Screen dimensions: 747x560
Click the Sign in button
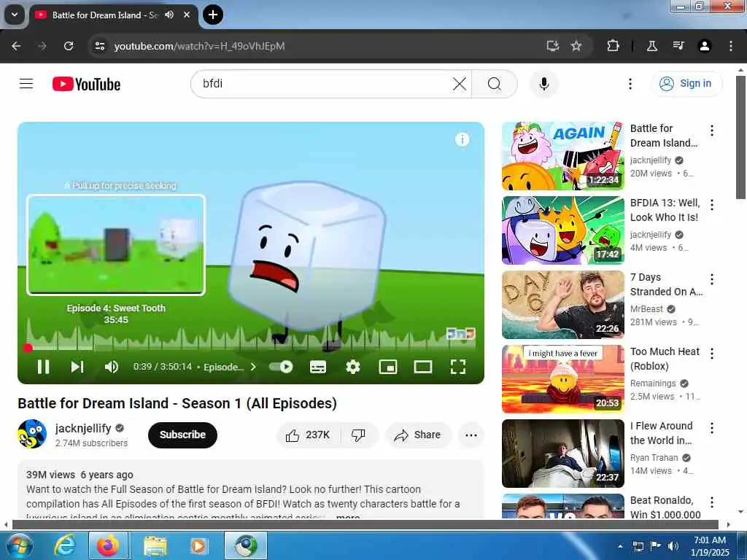[x=686, y=83]
